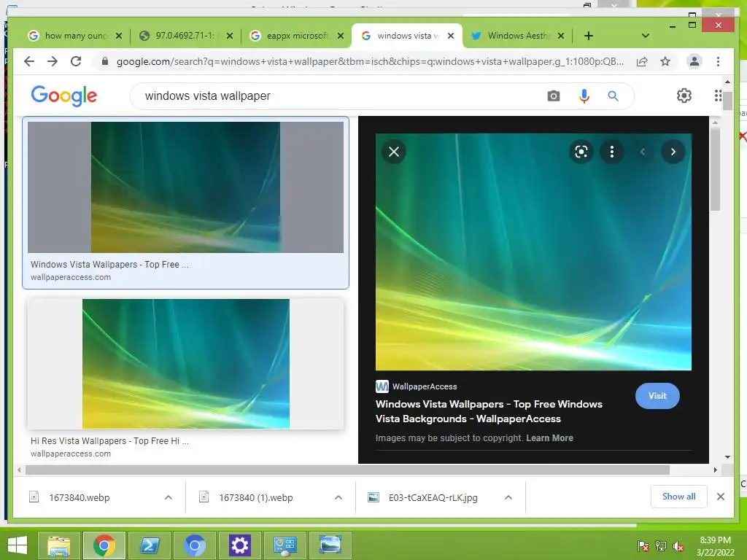Screen dimensions: 747x560
Task: Go to the Google homepage logo
Action: 64,96
